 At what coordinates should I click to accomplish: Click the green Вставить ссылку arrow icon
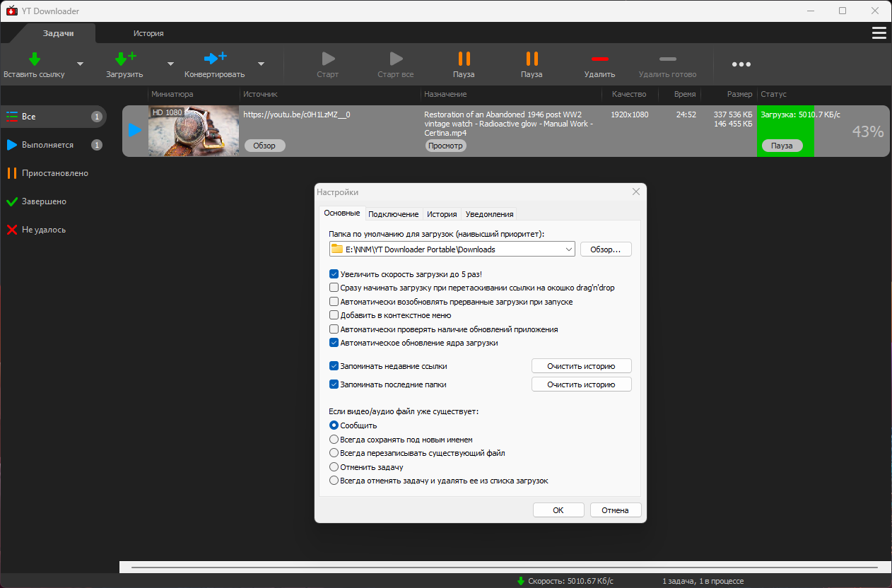click(34, 59)
